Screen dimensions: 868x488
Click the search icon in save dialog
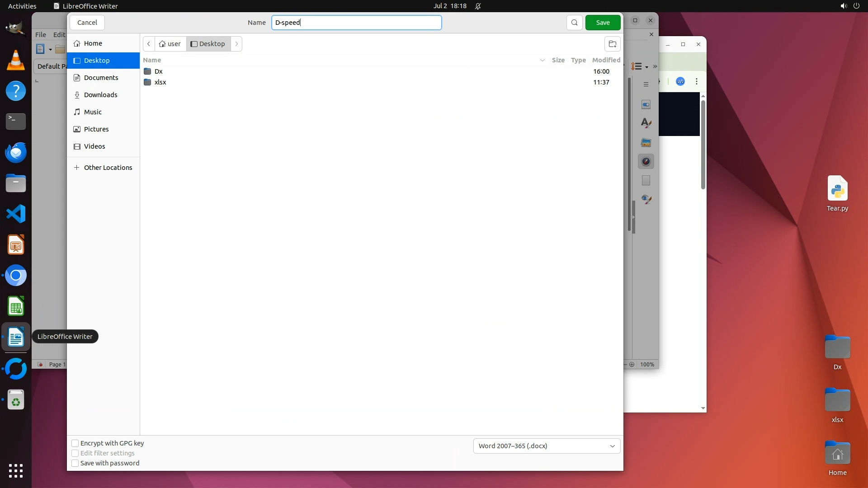coord(574,23)
